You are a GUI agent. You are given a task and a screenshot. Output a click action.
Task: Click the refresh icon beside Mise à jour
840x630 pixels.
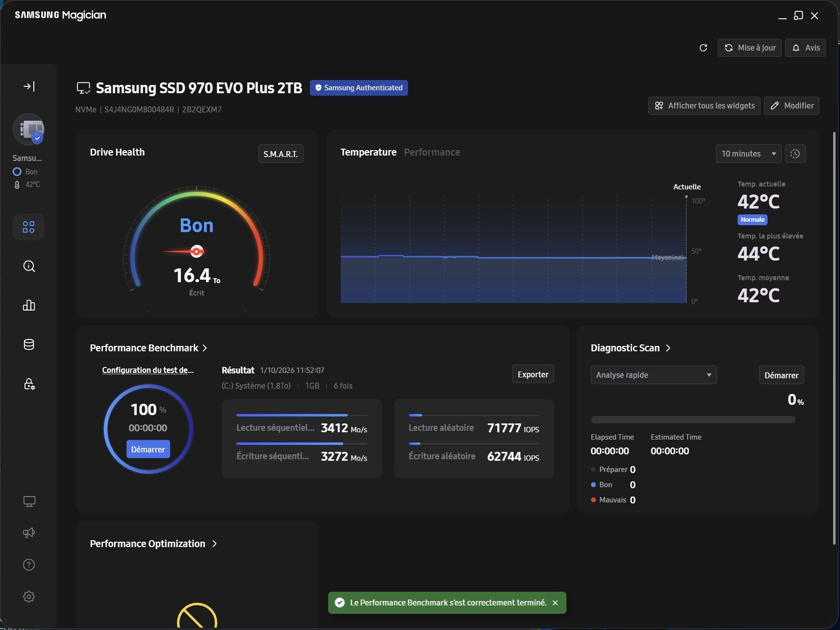(x=703, y=48)
